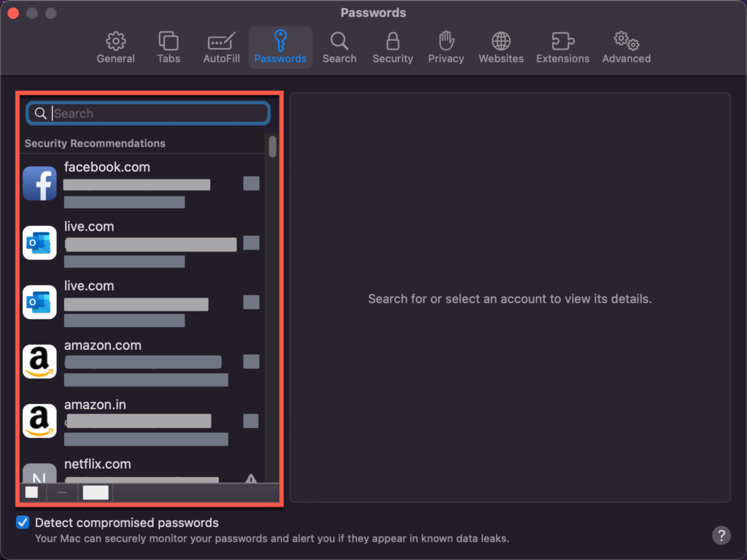Switch to the Tabs preferences pane
Screen dimensions: 747x560
[169, 47]
